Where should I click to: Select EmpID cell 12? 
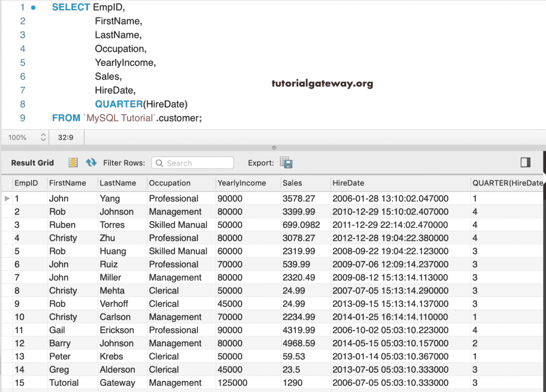point(30,344)
